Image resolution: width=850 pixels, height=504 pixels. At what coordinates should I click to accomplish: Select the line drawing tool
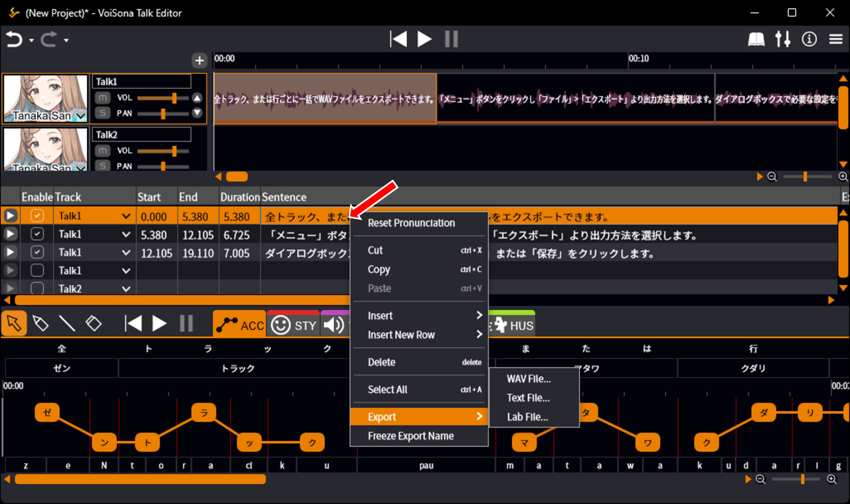[67, 323]
